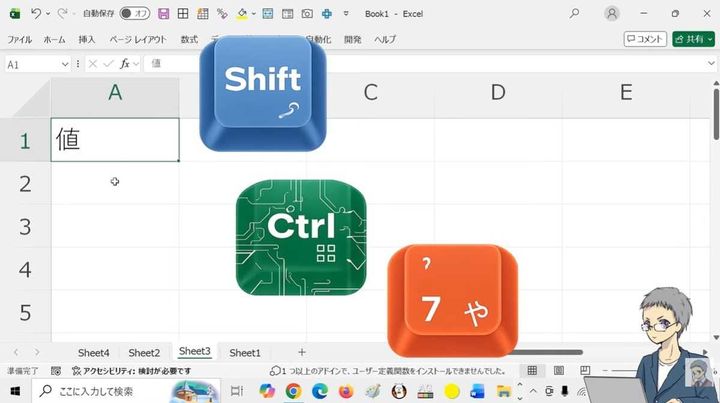
Task: Click the green 共有 share button
Action: point(693,39)
